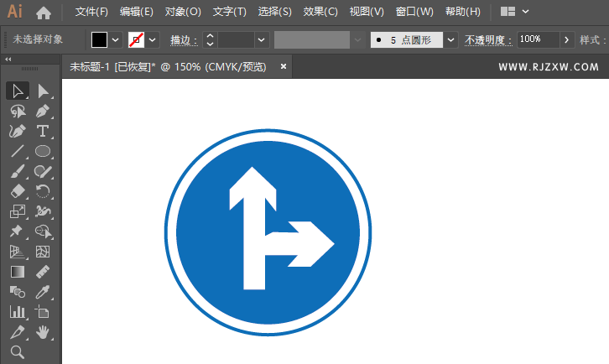Viewport: 609px width, 364px height.
Task: Open the 选择(S) menu
Action: pos(274,12)
